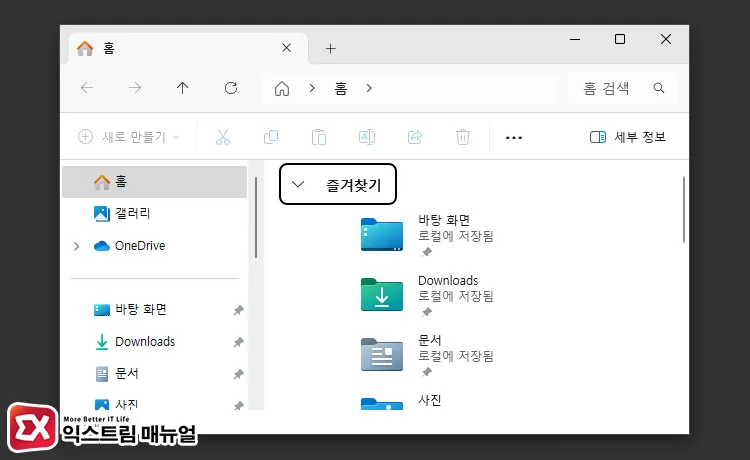Select the 홈 tab
750x460 pixels.
[188, 48]
